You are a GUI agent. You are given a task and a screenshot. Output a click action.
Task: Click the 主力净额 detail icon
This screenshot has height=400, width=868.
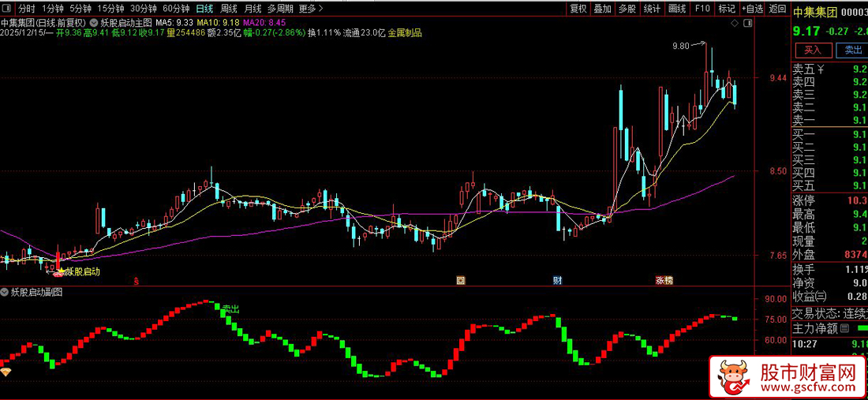(844, 328)
